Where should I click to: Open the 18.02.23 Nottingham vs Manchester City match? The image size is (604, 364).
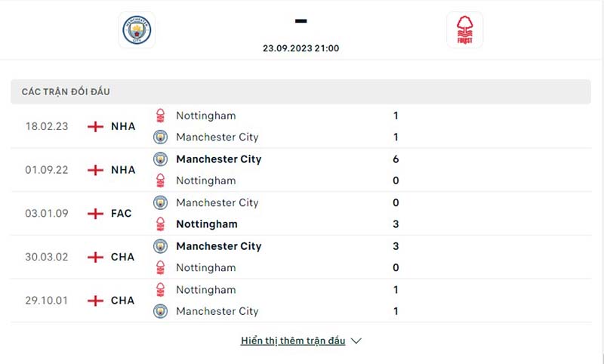tap(300, 126)
